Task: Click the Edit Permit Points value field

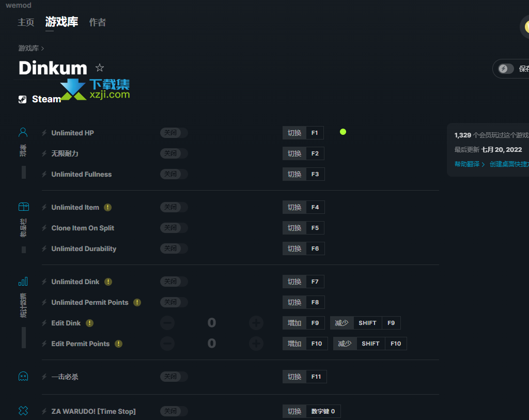Action: 211,344
